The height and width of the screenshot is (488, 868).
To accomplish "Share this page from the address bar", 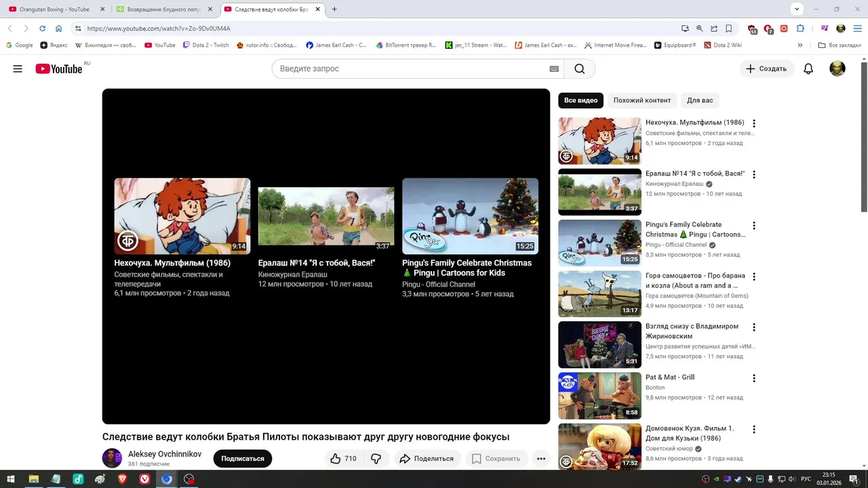I will tap(714, 28).
